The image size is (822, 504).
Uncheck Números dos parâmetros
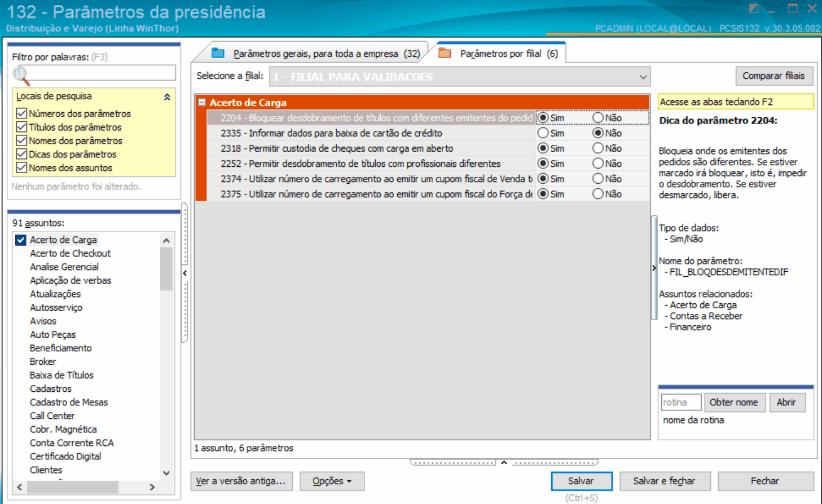click(21, 113)
